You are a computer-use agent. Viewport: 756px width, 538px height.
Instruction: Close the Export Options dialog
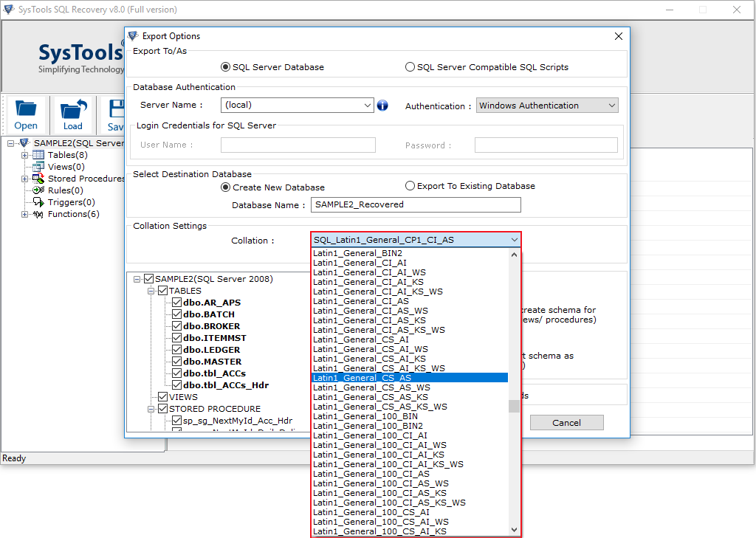pyautogui.click(x=619, y=36)
